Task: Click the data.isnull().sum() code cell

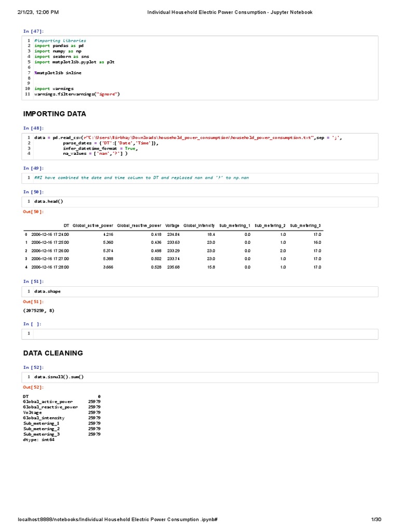Action: tap(205, 377)
